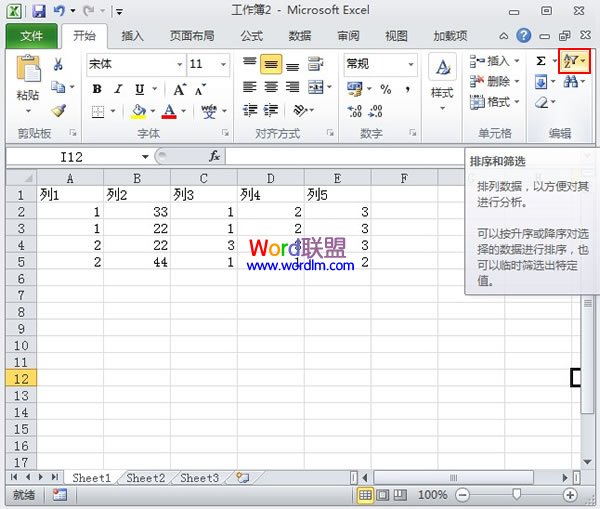
Task: Open Find and Select binoculars
Action: click(571, 82)
